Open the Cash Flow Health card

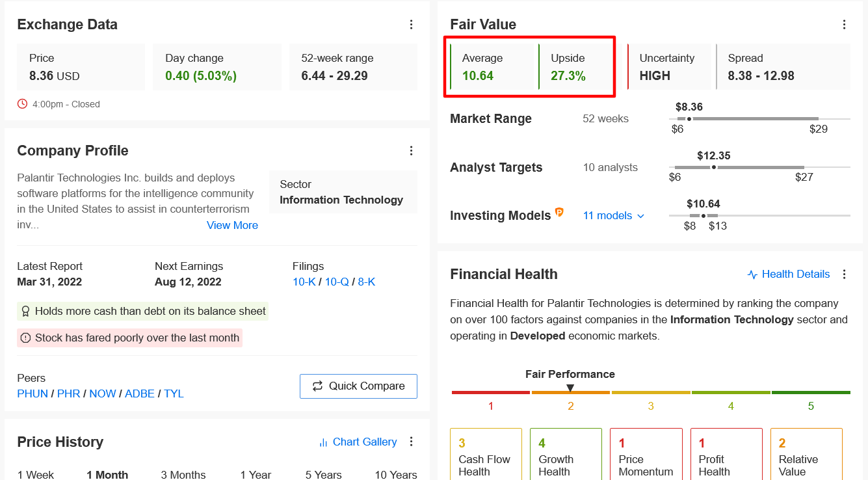(486, 454)
